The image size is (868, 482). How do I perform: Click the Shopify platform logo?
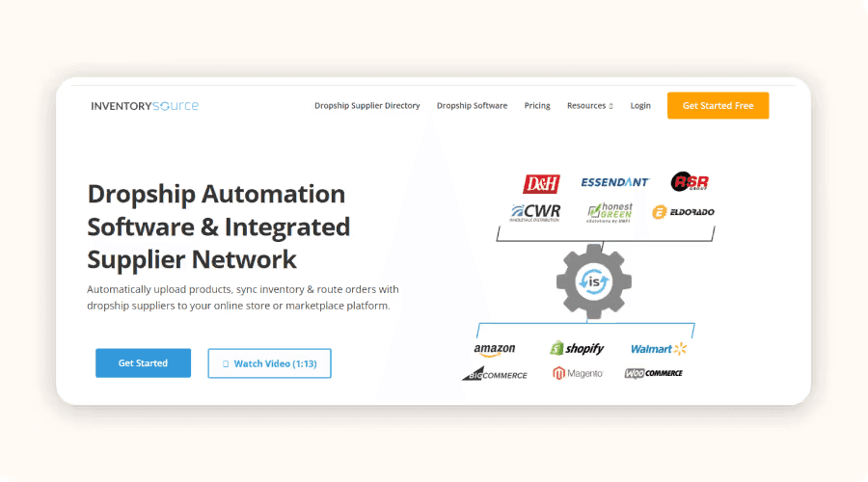click(577, 348)
